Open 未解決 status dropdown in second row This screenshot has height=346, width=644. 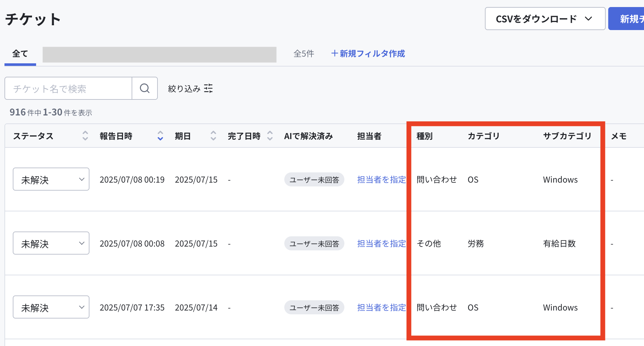click(51, 243)
